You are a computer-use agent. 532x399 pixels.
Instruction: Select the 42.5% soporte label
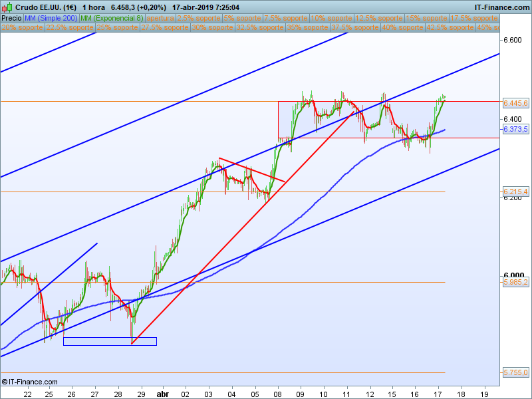point(450,27)
